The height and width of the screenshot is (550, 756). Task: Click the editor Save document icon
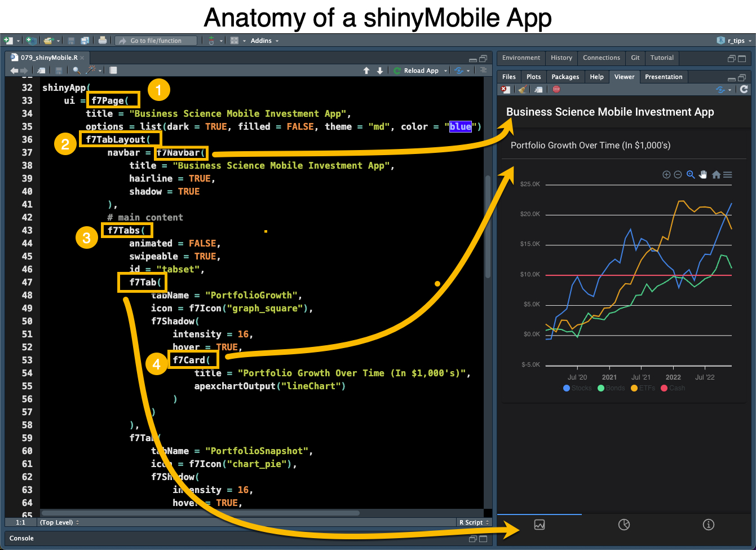(x=59, y=71)
